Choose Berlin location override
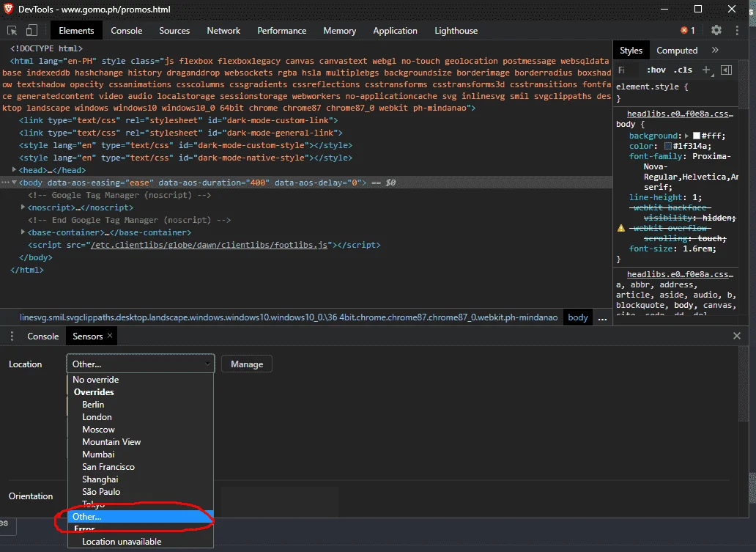Screen dimensions: 756x552 coord(141,405)
